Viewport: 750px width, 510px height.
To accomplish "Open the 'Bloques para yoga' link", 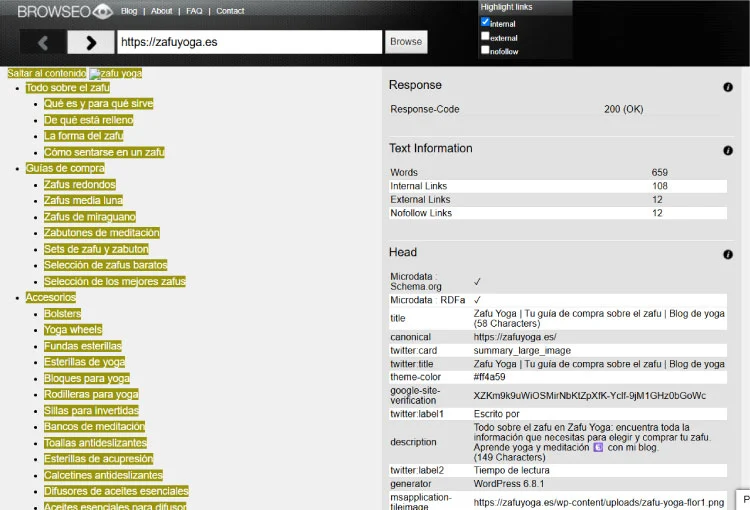I will pos(87,378).
